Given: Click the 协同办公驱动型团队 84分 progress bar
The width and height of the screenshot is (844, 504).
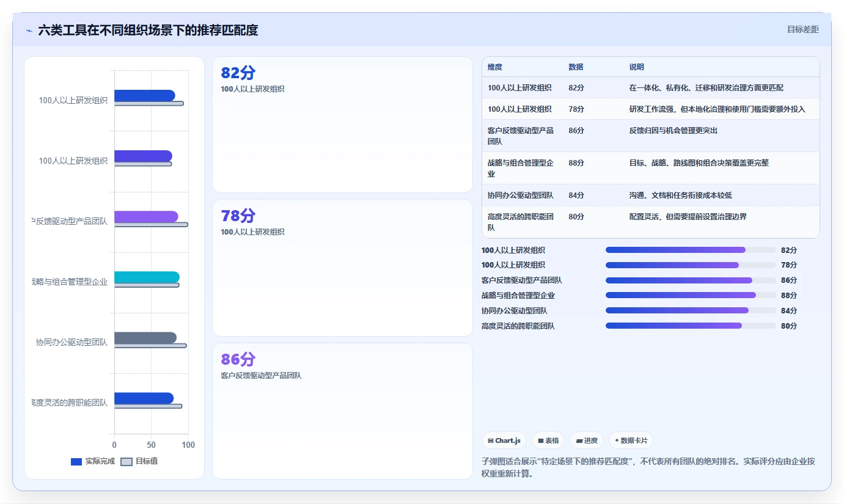Looking at the screenshot, I should [x=691, y=311].
